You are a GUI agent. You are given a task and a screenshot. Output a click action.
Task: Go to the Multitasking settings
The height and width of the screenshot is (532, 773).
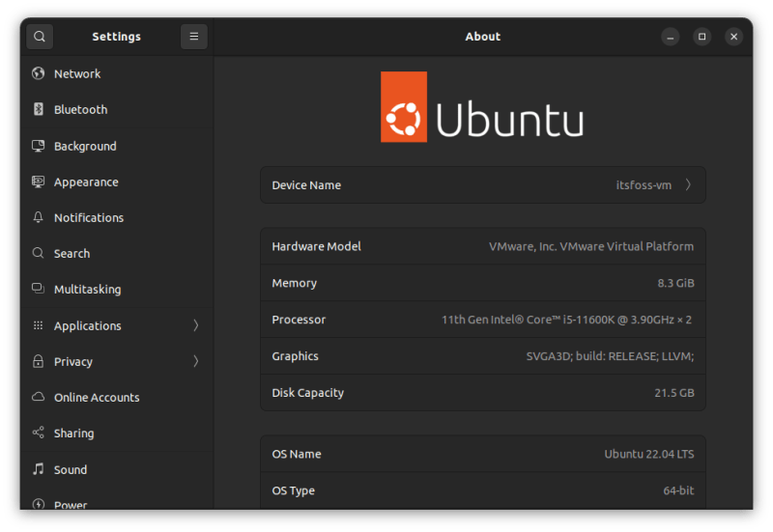(87, 290)
